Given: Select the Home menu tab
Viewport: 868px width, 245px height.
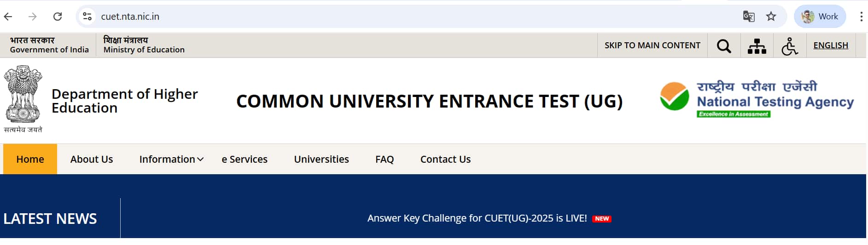Looking at the screenshot, I should click(x=30, y=159).
